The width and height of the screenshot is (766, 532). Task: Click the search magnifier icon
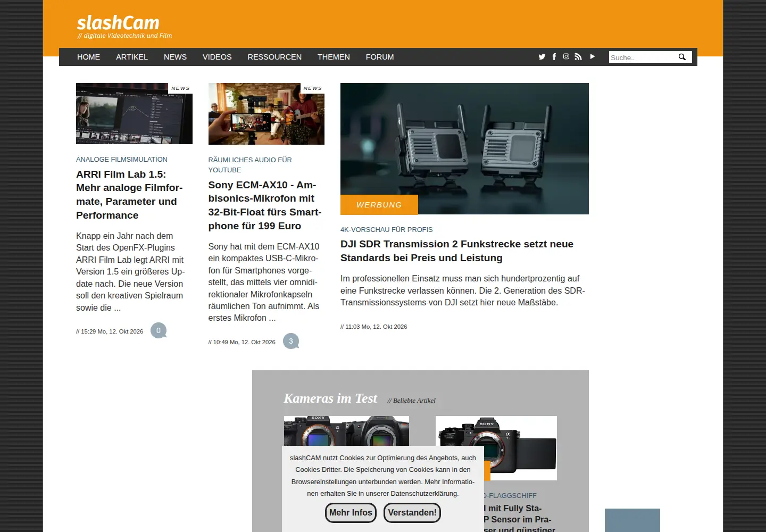682,57
